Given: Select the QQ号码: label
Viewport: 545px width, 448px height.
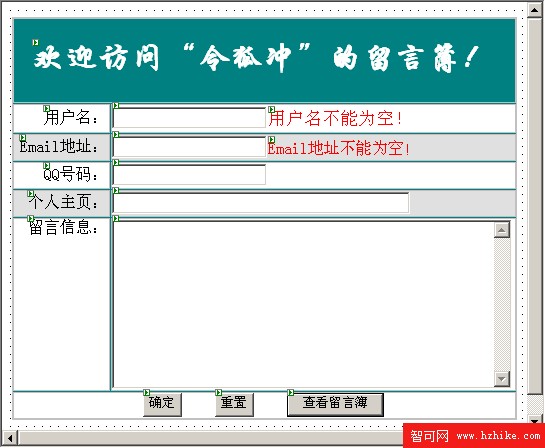Looking at the screenshot, I should [x=71, y=174].
